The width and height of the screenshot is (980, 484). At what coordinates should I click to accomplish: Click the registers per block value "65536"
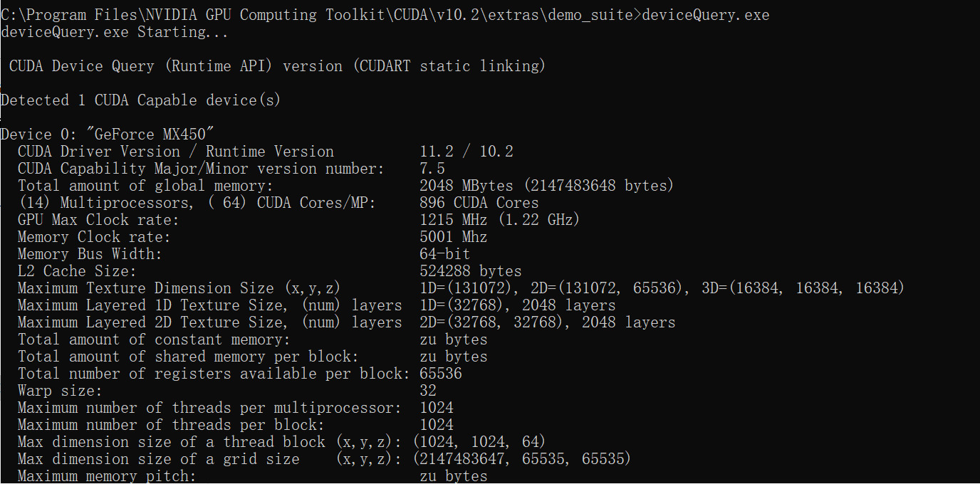441,374
